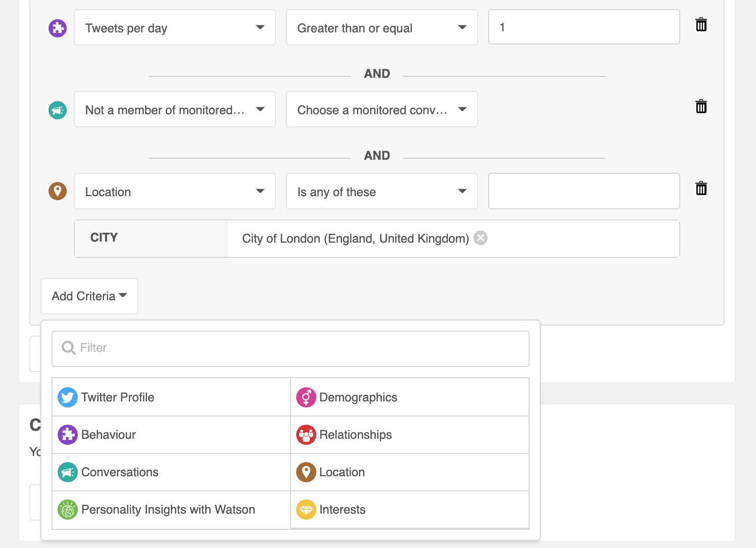
Task: Expand Not a member of monitored dropdown
Action: point(174,110)
